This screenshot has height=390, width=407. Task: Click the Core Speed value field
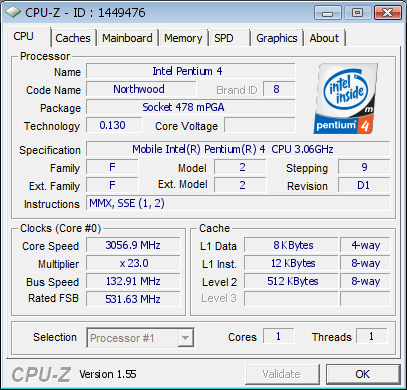(133, 245)
